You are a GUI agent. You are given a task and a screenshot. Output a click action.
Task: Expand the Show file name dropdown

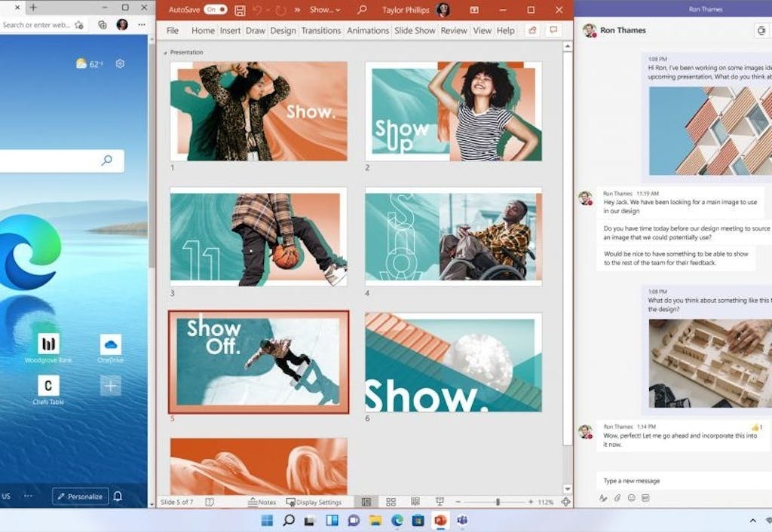click(x=325, y=11)
